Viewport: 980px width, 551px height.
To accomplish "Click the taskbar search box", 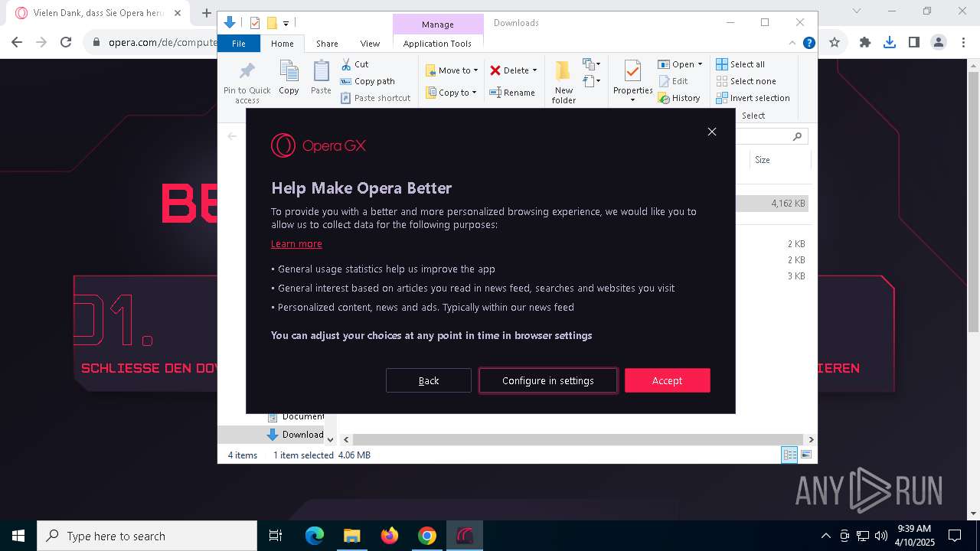I will [x=147, y=536].
